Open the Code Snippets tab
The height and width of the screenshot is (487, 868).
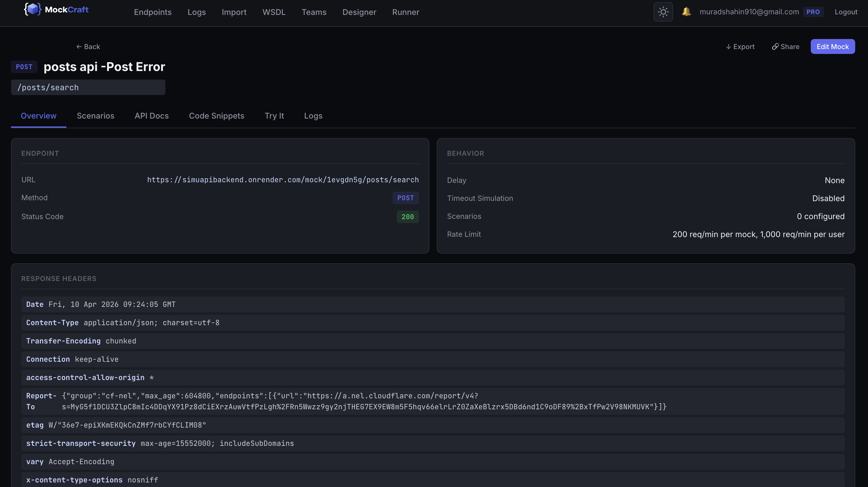[216, 116]
